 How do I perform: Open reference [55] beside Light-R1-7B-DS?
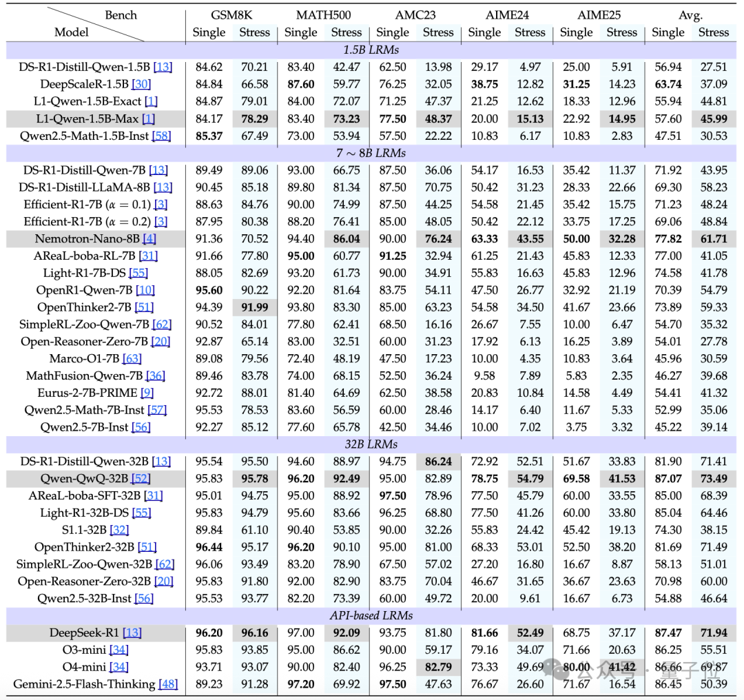click(138, 273)
